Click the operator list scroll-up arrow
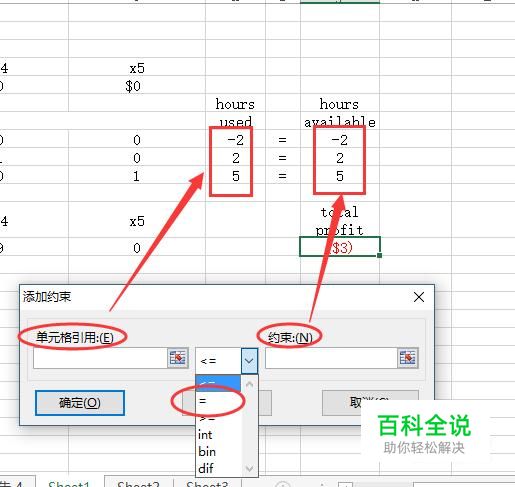The height and width of the screenshot is (487, 515). point(249,384)
